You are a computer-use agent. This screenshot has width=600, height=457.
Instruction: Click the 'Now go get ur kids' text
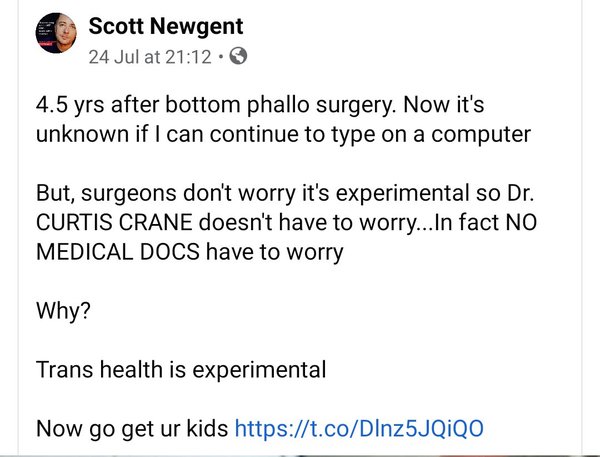[131, 429]
